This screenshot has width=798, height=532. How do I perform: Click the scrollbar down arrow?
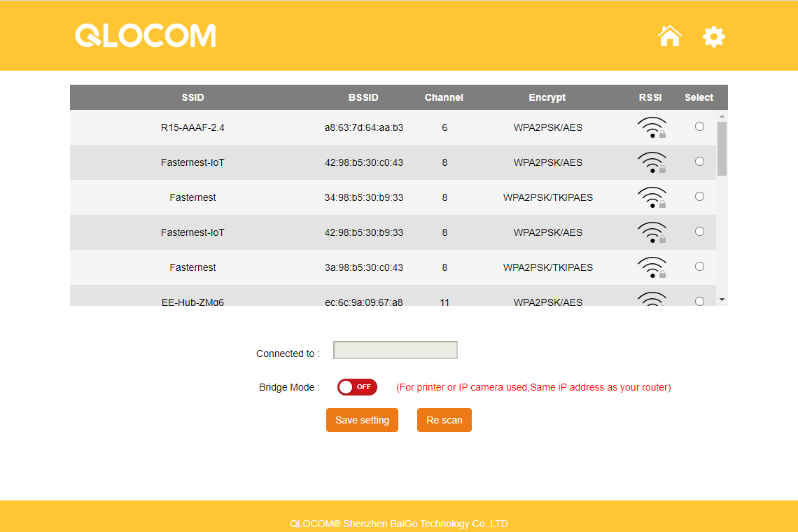click(722, 300)
